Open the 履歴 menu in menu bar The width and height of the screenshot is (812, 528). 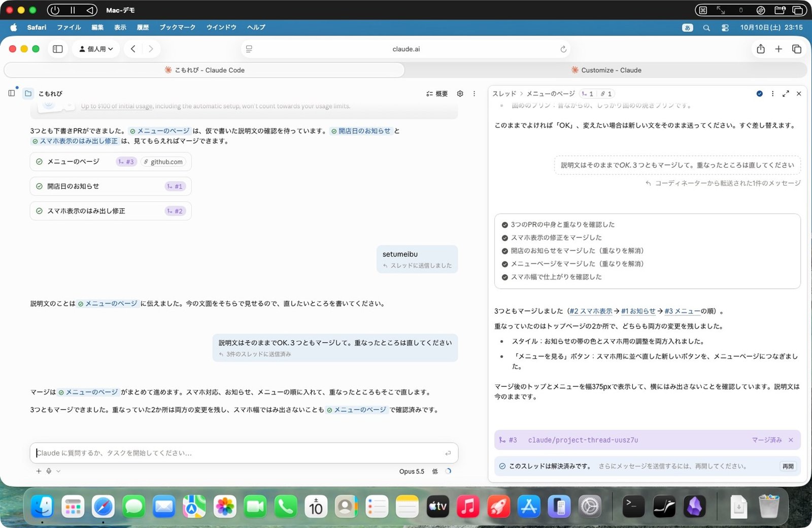[x=143, y=27]
